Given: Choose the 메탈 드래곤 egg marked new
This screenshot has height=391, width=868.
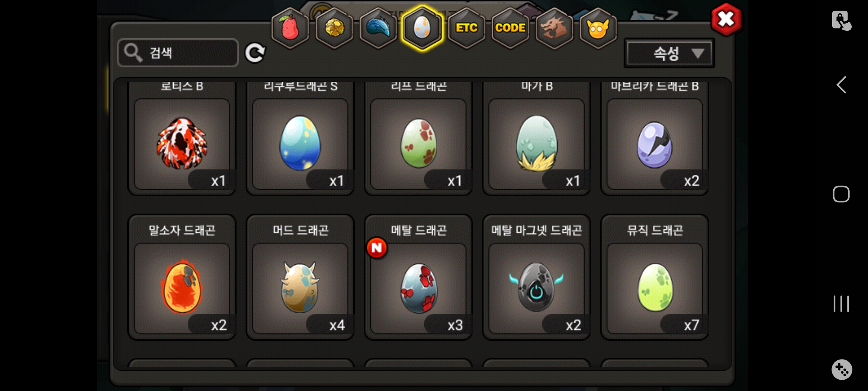Looking at the screenshot, I should pyautogui.click(x=418, y=277).
